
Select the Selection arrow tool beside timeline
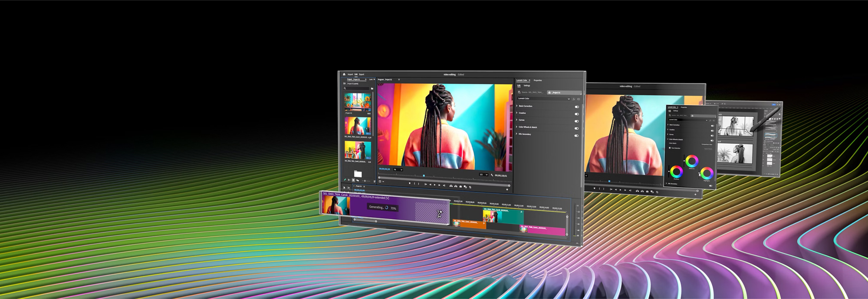[344, 188]
